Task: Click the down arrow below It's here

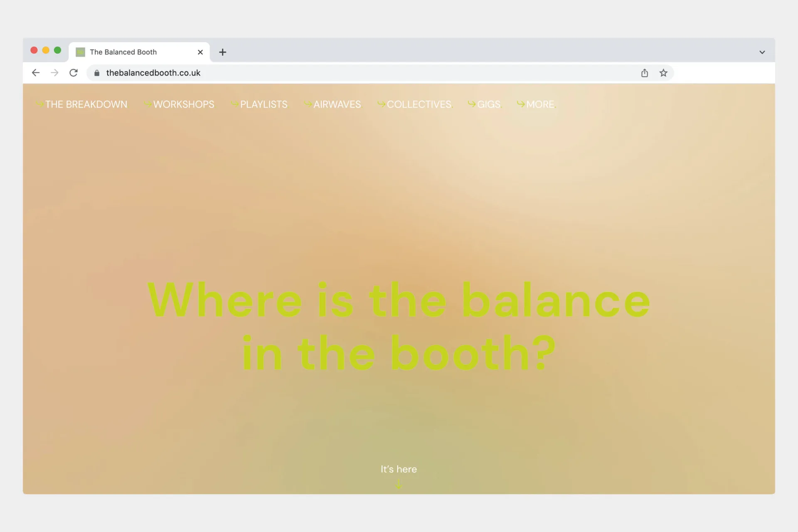Action: point(399,484)
